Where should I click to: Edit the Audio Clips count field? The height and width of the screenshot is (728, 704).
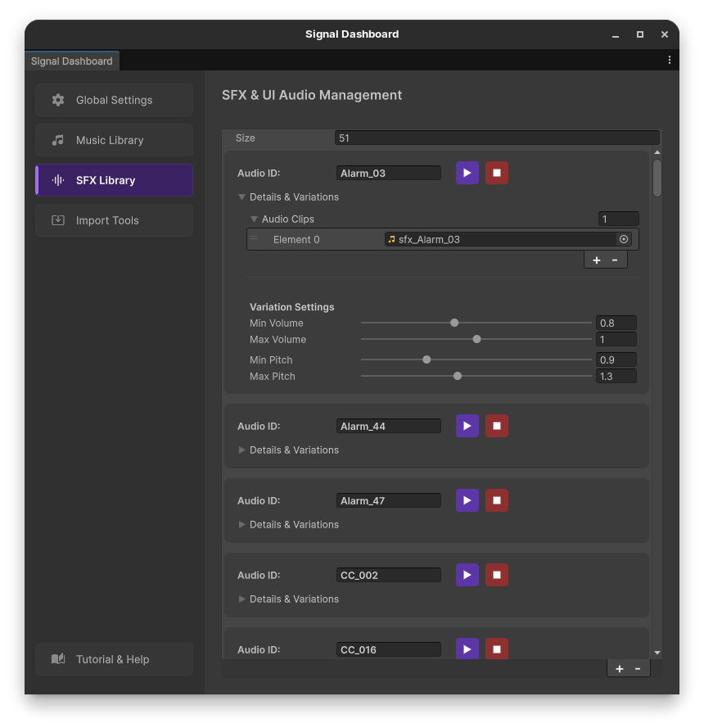click(x=619, y=219)
